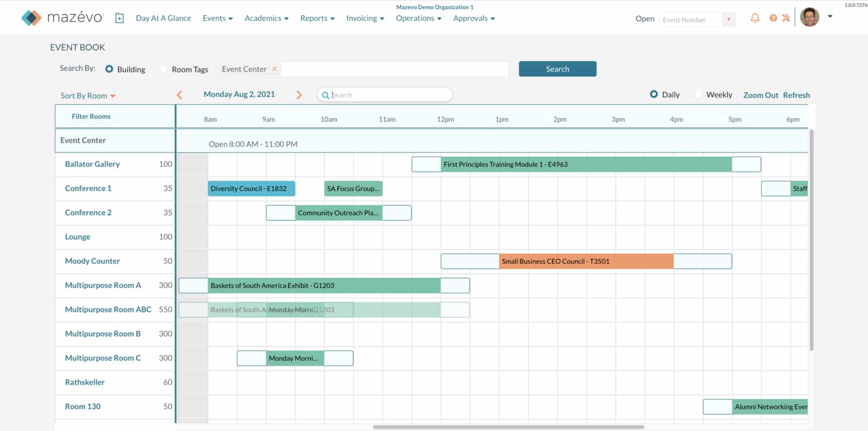The image size is (868, 431).
Task: Expand the Sort By Room dropdown
Action: (x=88, y=96)
